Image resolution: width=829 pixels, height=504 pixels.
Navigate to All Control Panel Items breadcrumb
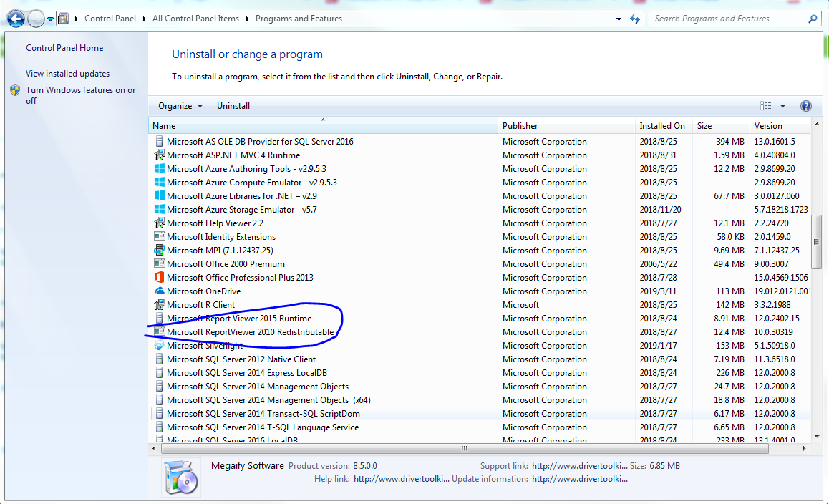(x=195, y=19)
